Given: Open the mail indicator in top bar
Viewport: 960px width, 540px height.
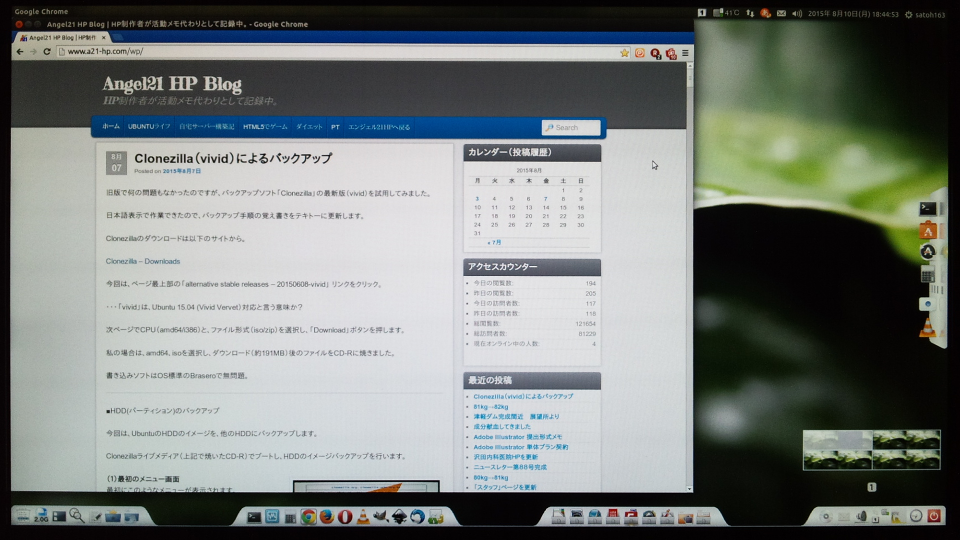Looking at the screenshot, I should pos(781,13).
